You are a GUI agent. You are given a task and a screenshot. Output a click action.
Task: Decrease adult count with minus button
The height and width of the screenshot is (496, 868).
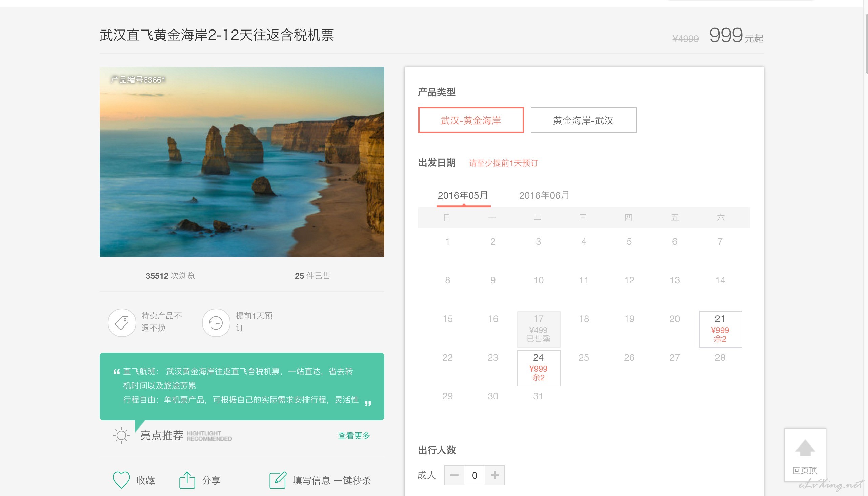coord(454,475)
